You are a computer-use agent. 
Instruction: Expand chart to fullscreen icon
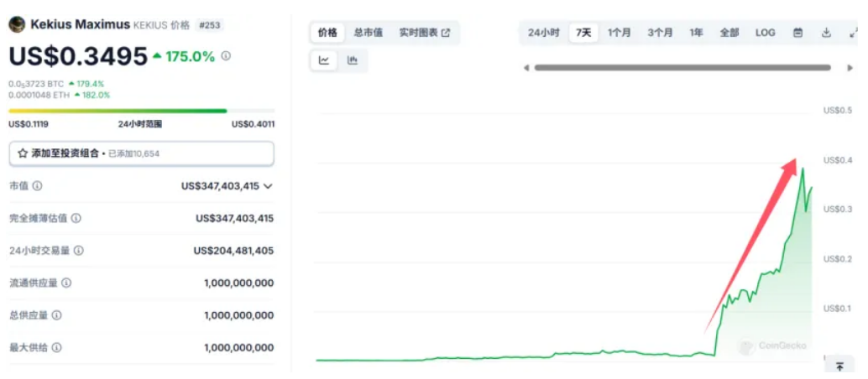855,33
